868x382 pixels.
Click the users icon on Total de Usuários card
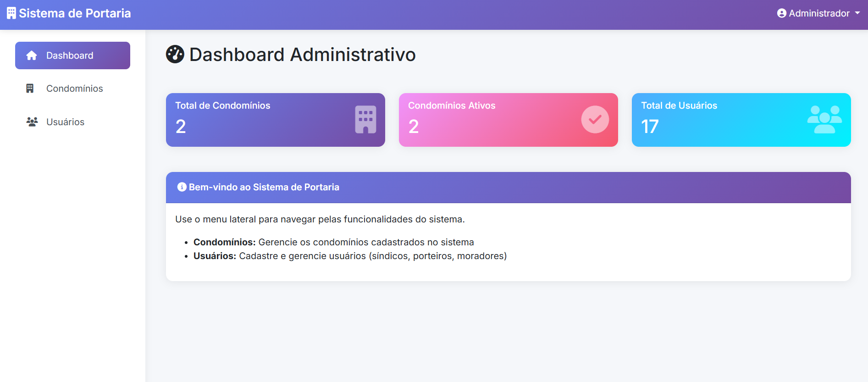[825, 120]
